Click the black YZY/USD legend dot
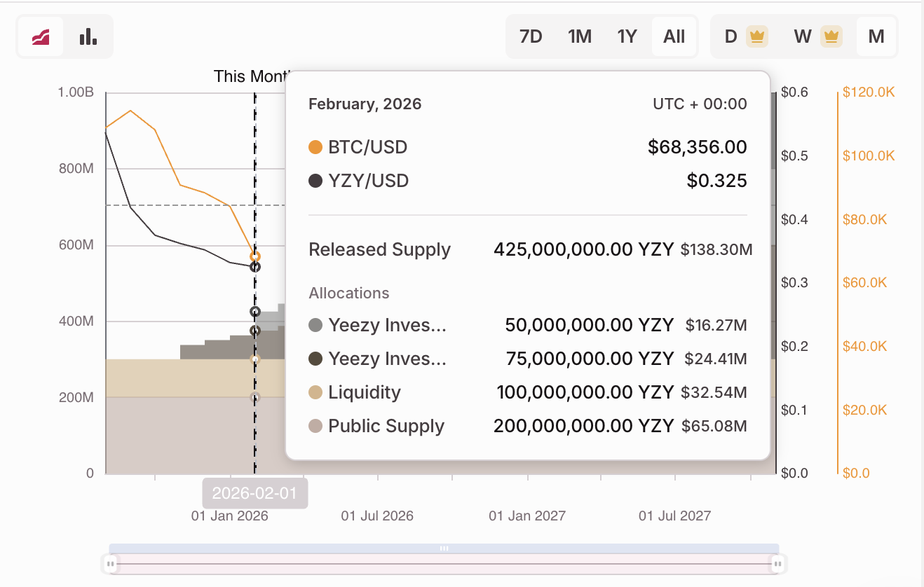Image resolution: width=924 pixels, height=587 pixels. pyautogui.click(x=314, y=181)
